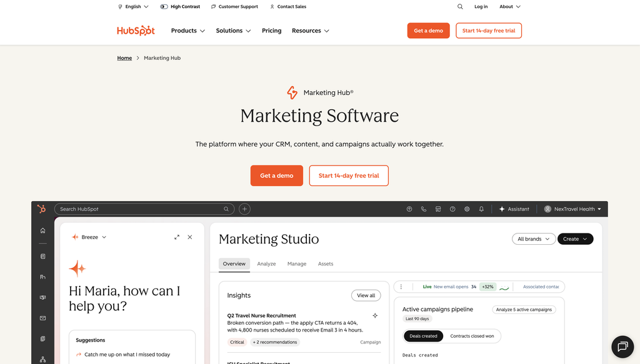
Task: Click the Last 90 days date range chip
Action: [417, 319]
